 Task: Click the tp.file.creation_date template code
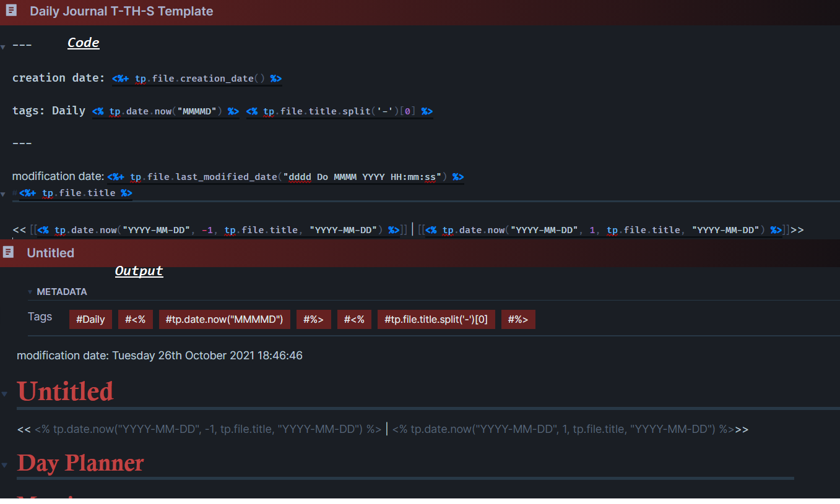coord(195,78)
